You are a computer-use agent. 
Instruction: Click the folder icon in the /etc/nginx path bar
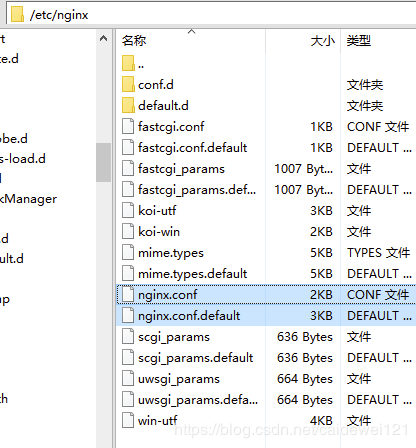point(17,15)
